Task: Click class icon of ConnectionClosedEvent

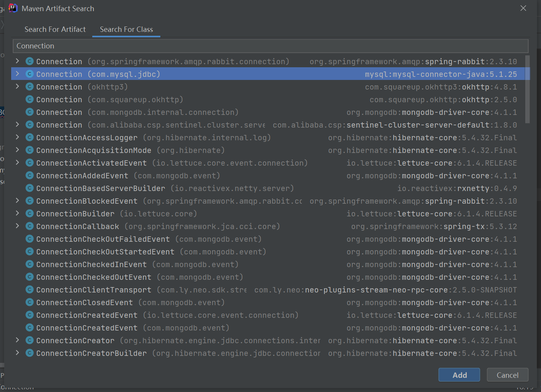Action: coord(30,302)
